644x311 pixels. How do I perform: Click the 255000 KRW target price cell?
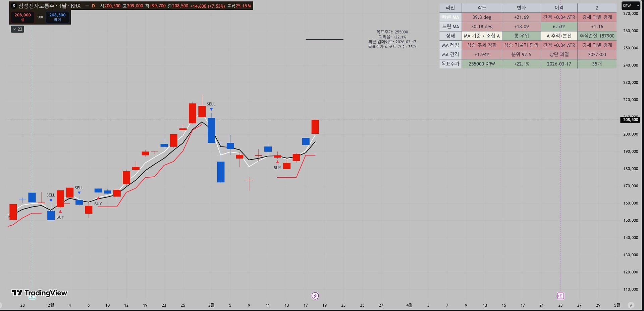482,64
